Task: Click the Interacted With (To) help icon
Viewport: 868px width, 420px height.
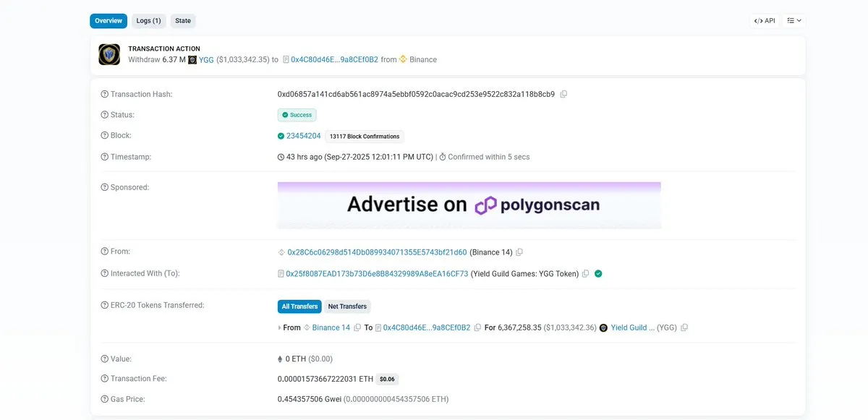Action: (x=104, y=274)
